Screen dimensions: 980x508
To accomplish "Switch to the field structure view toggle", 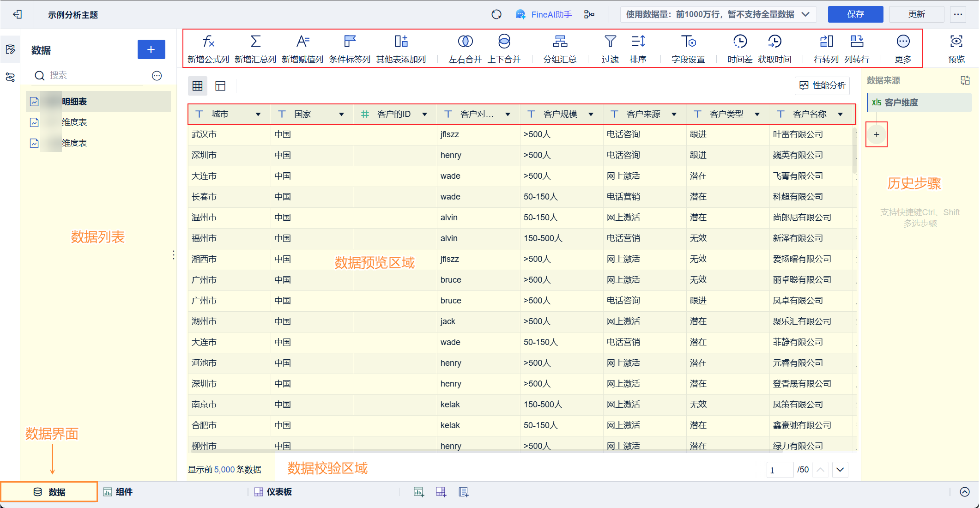I will pos(220,86).
